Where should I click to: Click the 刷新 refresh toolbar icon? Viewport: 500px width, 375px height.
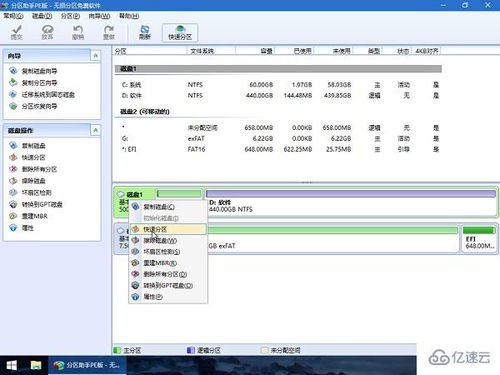point(145,32)
